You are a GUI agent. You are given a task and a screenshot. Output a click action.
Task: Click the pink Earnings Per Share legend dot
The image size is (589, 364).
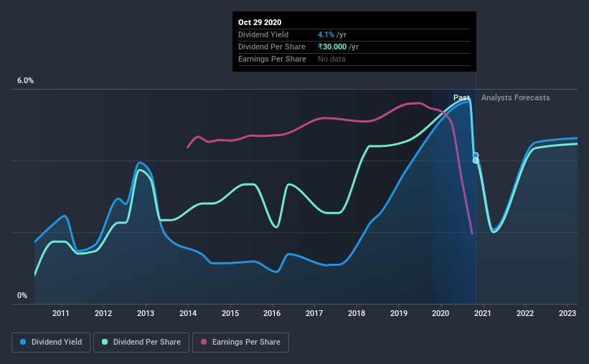coord(204,342)
